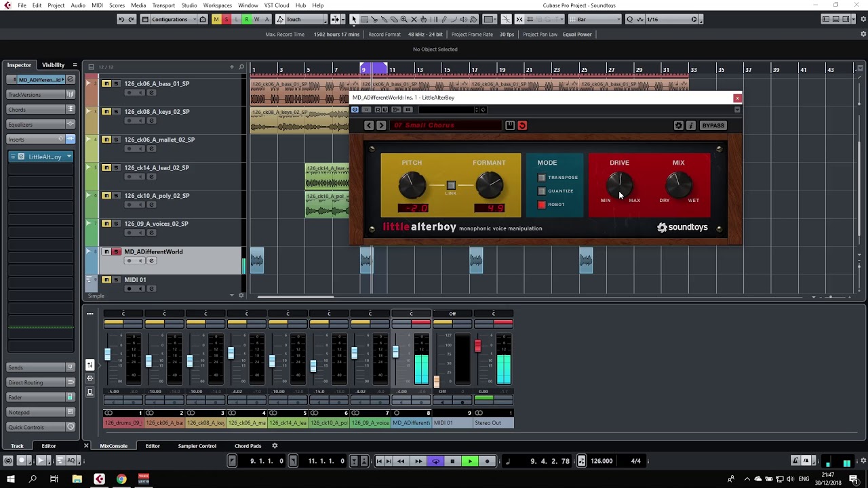Click the Redo arrow in the toolbar

[131, 19]
